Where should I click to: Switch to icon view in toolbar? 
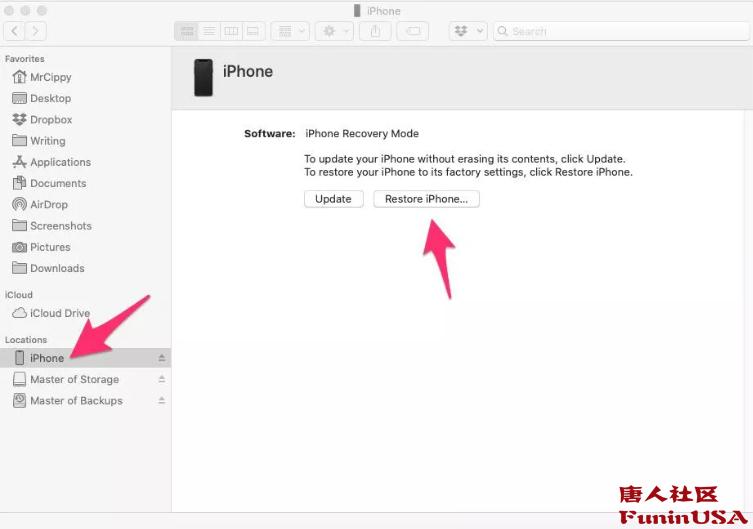click(186, 31)
